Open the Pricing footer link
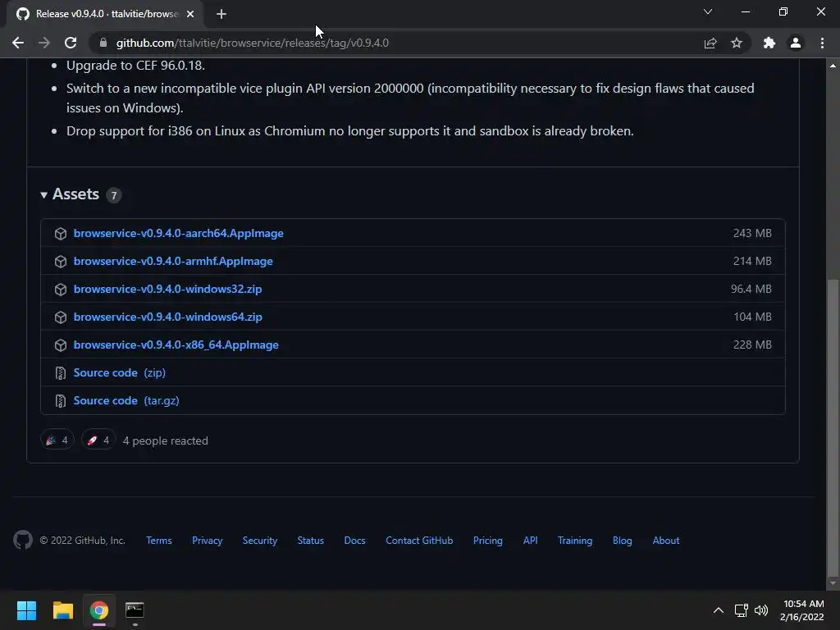 pos(488,541)
